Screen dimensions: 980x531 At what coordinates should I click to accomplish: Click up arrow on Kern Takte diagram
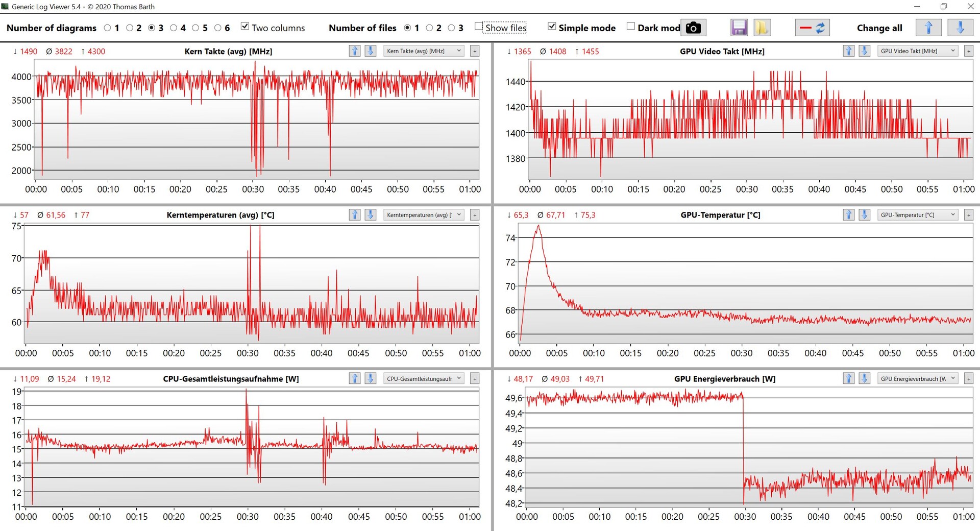click(x=355, y=51)
